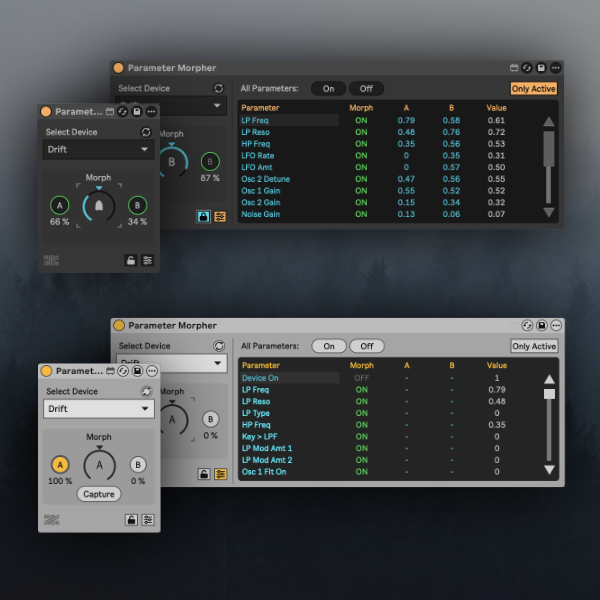Refresh device list in small dark panel
The height and width of the screenshot is (600, 600).
146,132
